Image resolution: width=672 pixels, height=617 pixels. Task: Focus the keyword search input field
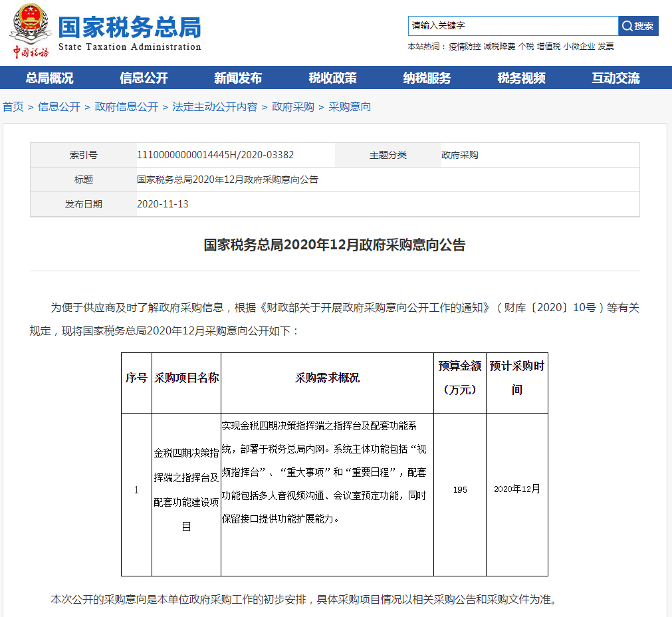coord(513,26)
